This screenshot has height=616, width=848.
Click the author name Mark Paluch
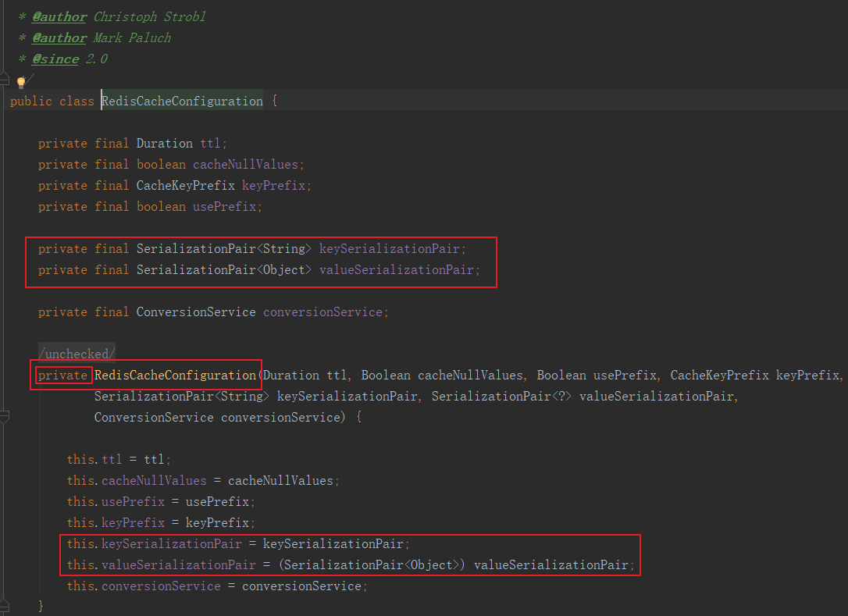coord(133,37)
